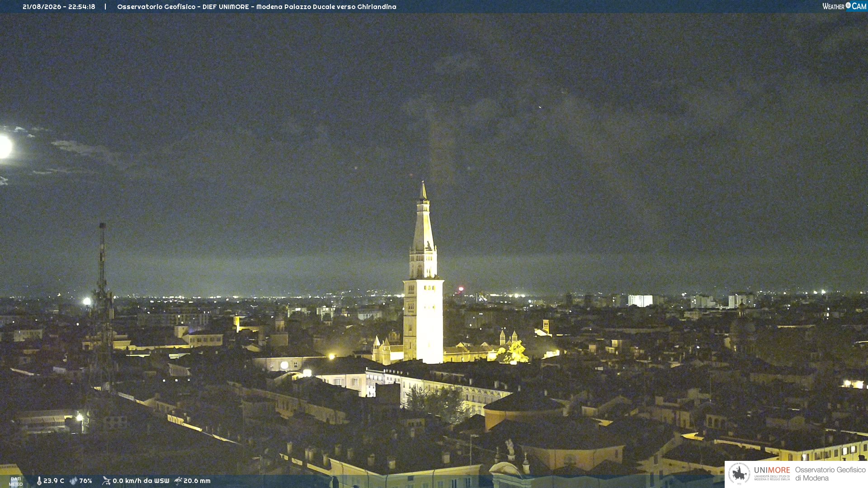Click the lit white high-rise building
Viewport: 868px width, 488px height.
point(640,301)
